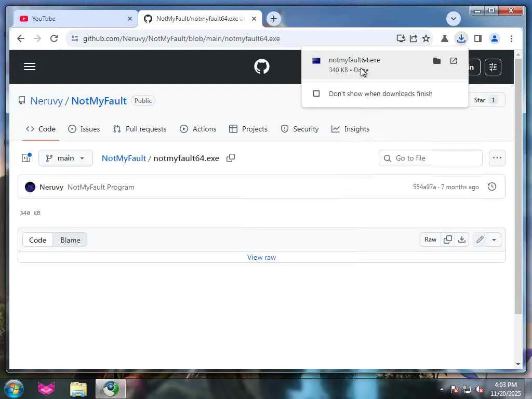The width and height of the screenshot is (532, 399).
Task: Open the Neruvy owner link
Action: coord(46,101)
